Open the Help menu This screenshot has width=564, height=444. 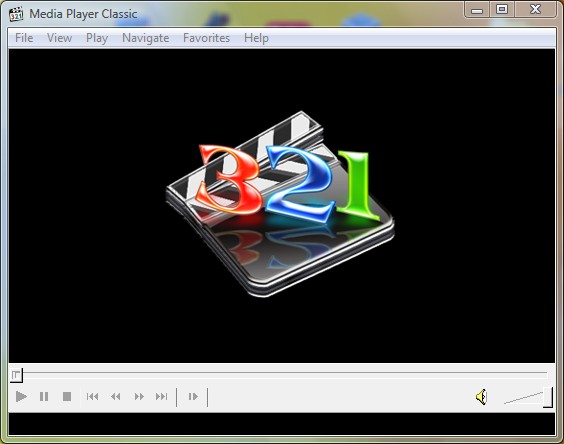[256, 38]
